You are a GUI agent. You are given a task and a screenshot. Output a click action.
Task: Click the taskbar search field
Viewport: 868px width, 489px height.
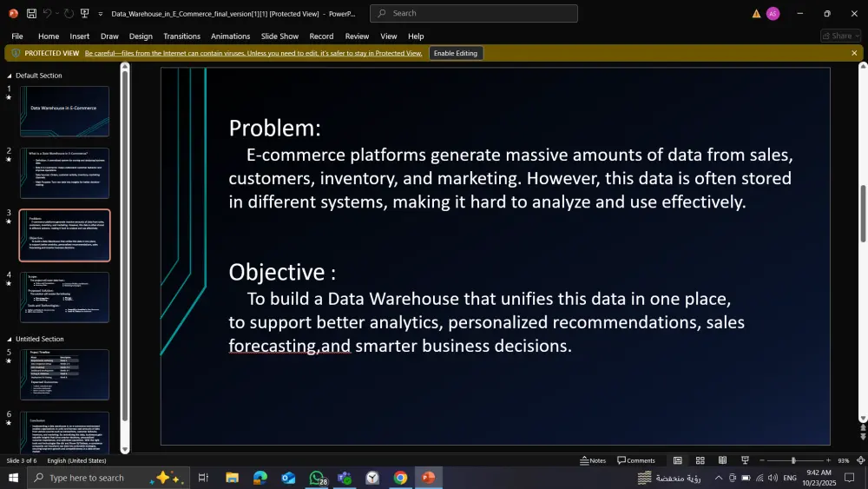click(108, 478)
